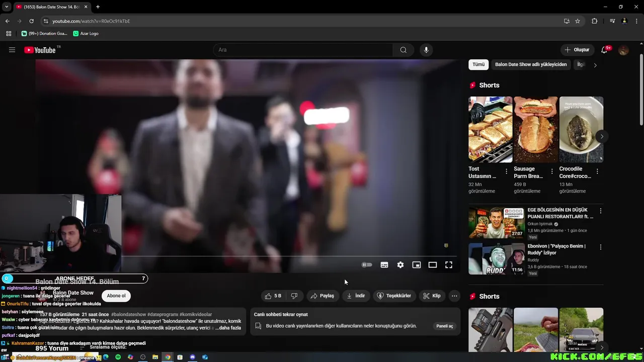Screen dimensions: 644x362
Task: Click the search magnifier button
Action: tap(403, 50)
